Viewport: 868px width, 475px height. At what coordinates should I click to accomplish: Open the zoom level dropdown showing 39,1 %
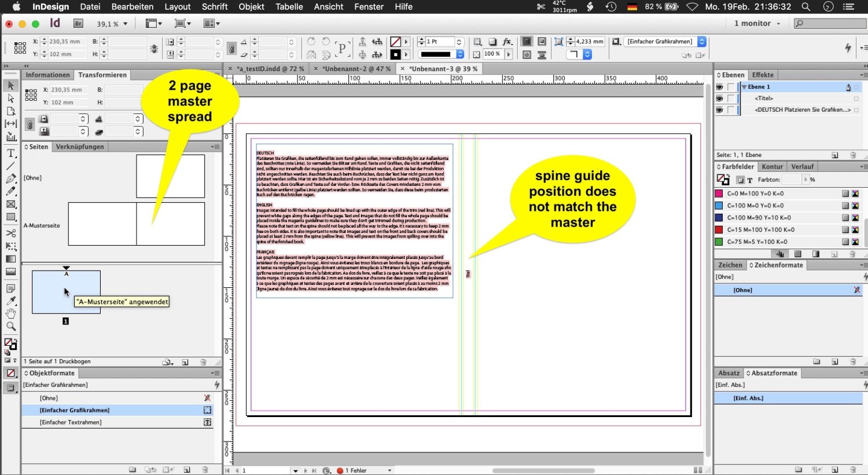tap(126, 24)
